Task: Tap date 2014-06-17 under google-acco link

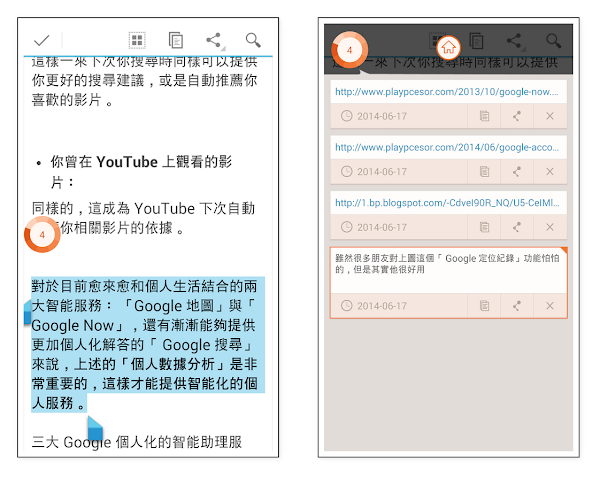Action: click(382, 171)
